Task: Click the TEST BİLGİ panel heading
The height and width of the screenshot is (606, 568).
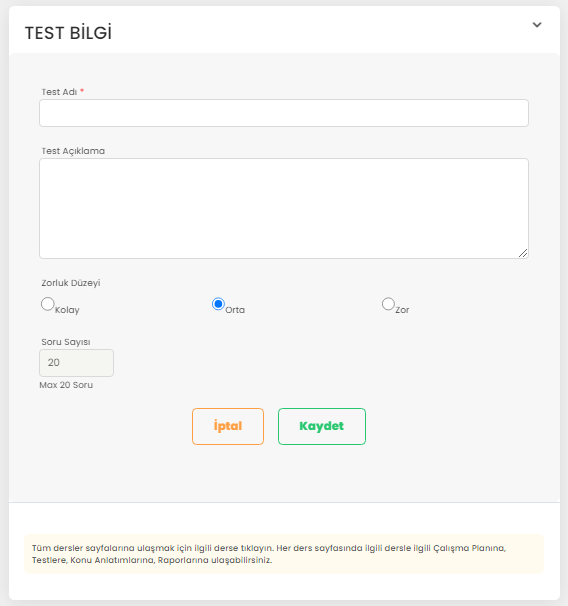Action: tap(68, 33)
